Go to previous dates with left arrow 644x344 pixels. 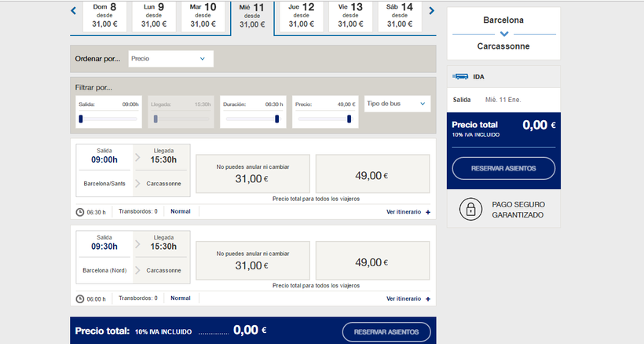(74, 11)
